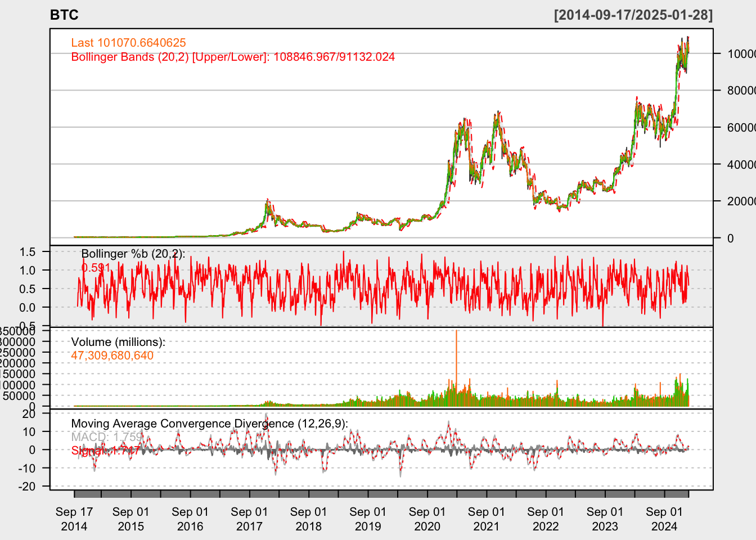Viewport: 756px width, 540px height.
Task: Click the Sep 01 2023 x-axis label
Action: point(605,519)
